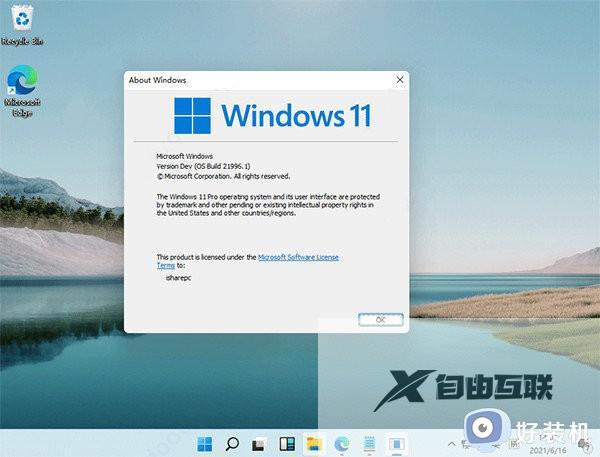Viewport: 600px width, 457px height.
Task: Open the Microsoft Edge desktop shortcut
Action: pyautogui.click(x=22, y=91)
